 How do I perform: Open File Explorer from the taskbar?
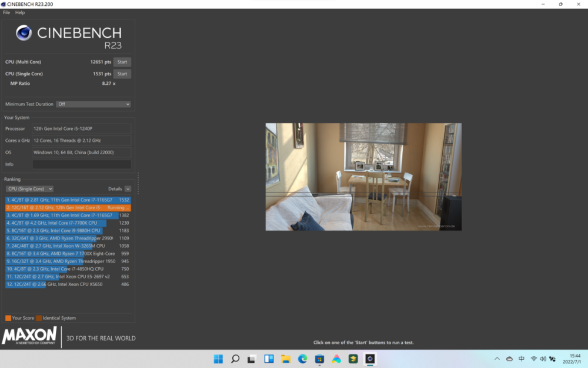[x=286, y=359]
